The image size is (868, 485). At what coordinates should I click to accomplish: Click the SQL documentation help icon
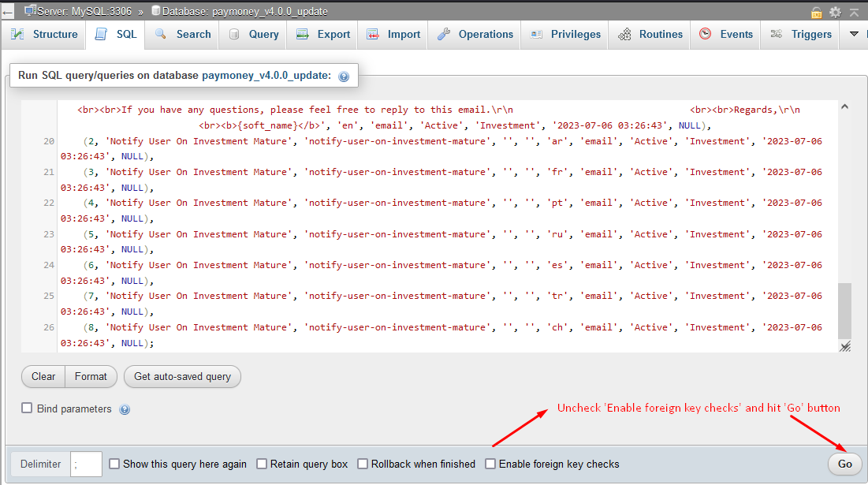point(344,76)
